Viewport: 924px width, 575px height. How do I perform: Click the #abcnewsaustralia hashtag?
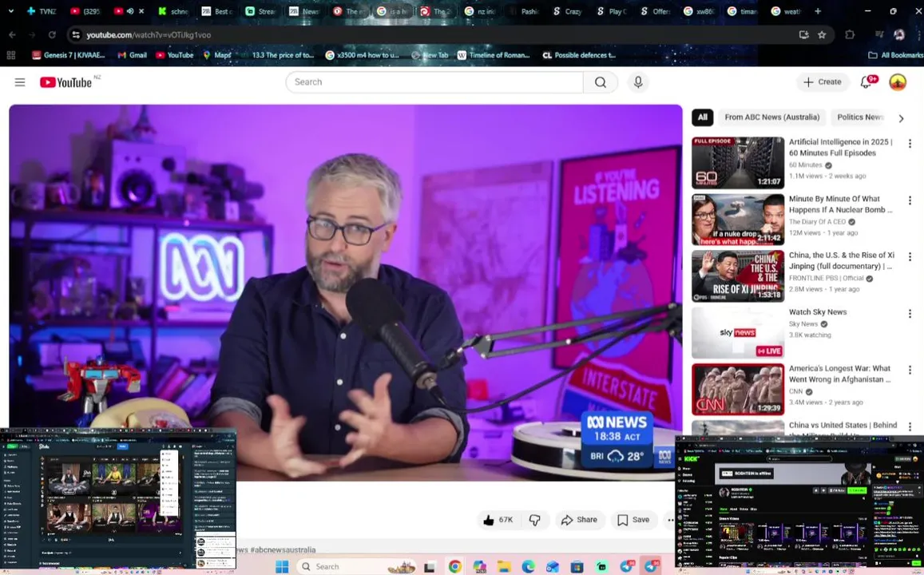coord(283,549)
